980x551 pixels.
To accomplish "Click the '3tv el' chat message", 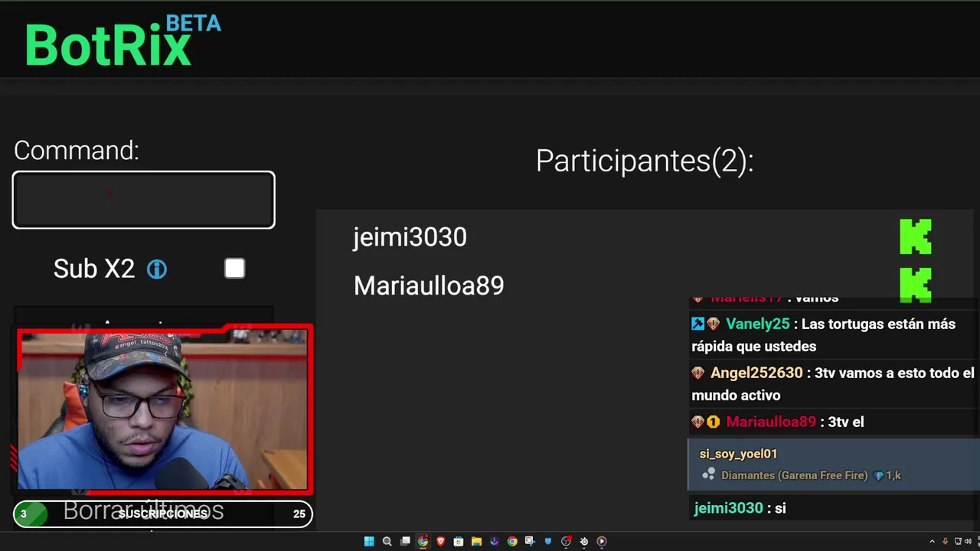I will (844, 422).
